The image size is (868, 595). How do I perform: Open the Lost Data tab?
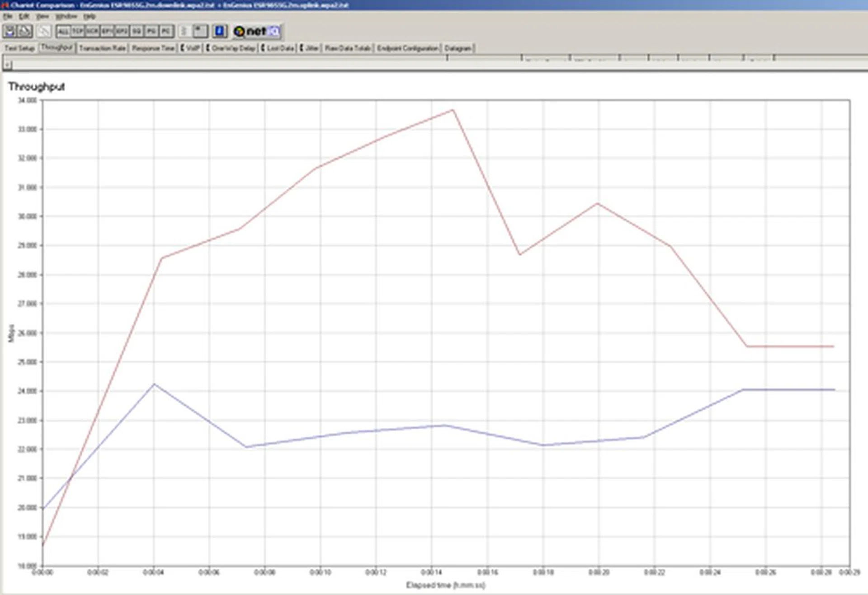(279, 48)
